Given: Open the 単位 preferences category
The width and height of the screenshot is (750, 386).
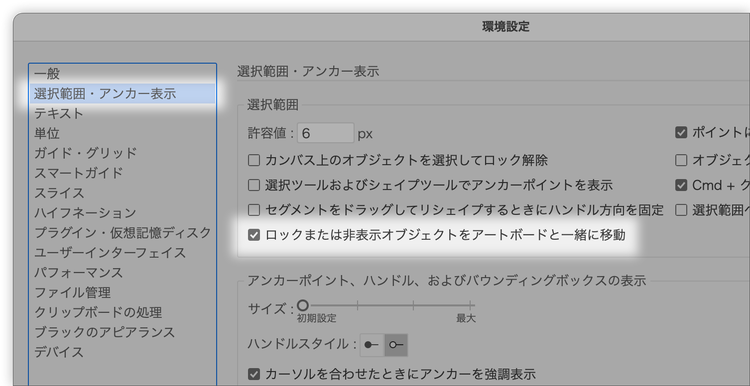Looking at the screenshot, I should tap(122, 133).
